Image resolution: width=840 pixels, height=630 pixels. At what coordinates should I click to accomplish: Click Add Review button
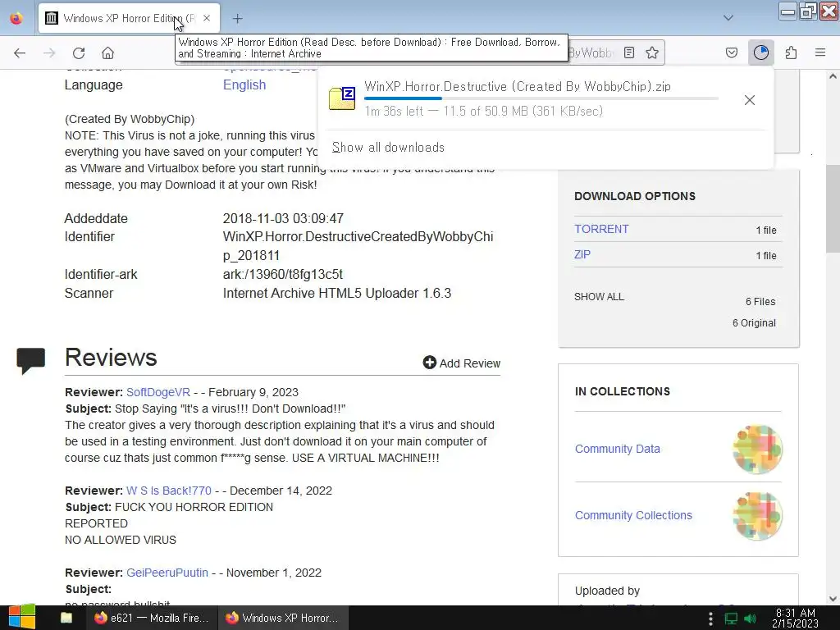[x=462, y=363]
